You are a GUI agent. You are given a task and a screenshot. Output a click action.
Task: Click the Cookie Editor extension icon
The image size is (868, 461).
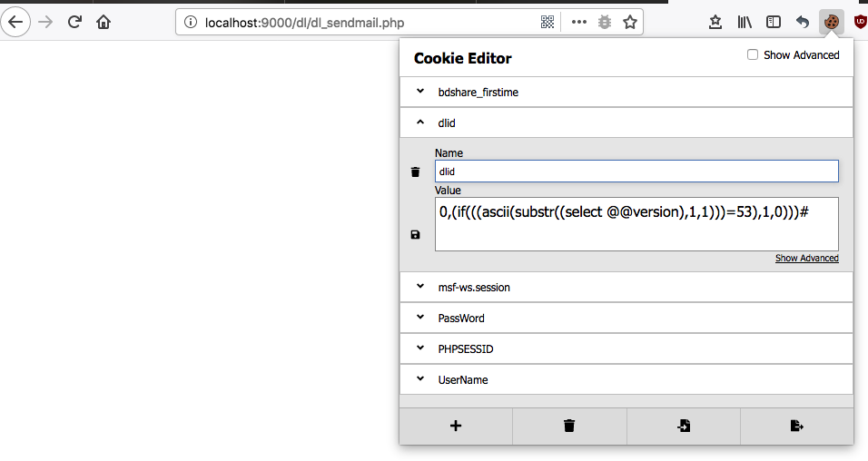coord(831,22)
